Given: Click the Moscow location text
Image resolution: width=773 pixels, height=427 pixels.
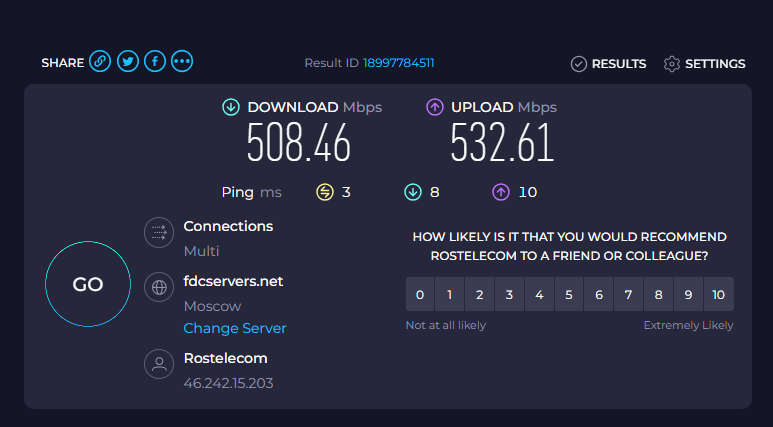Looking at the screenshot, I should (x=212, y=307).
